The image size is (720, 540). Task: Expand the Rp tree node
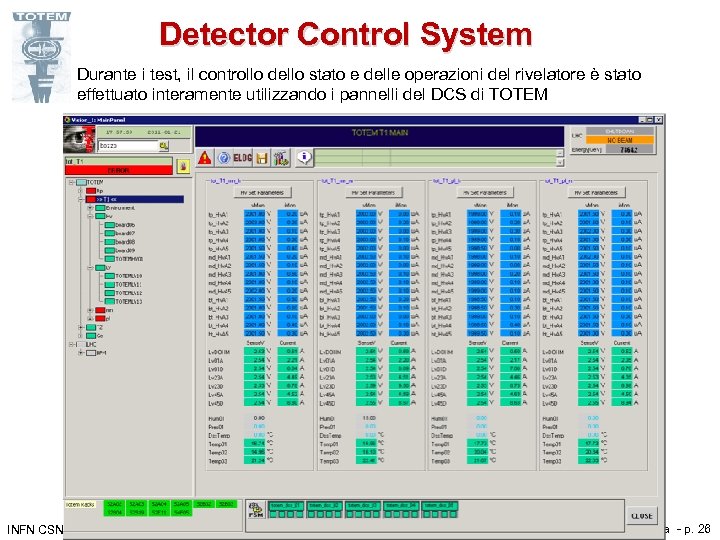pyautogui.click(x=81, y=191)
